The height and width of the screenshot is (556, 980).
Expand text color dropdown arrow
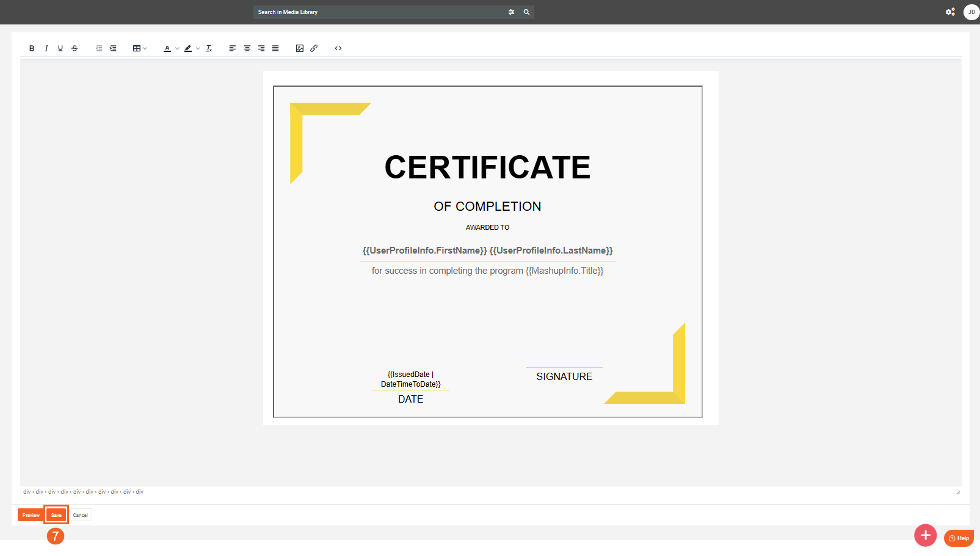tap(177, 48)
